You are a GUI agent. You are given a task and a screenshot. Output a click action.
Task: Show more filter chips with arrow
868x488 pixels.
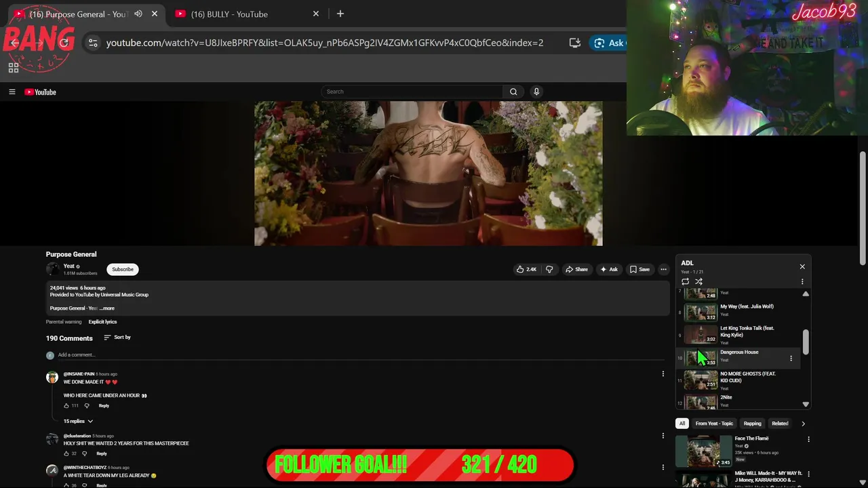tap(803, 424)
